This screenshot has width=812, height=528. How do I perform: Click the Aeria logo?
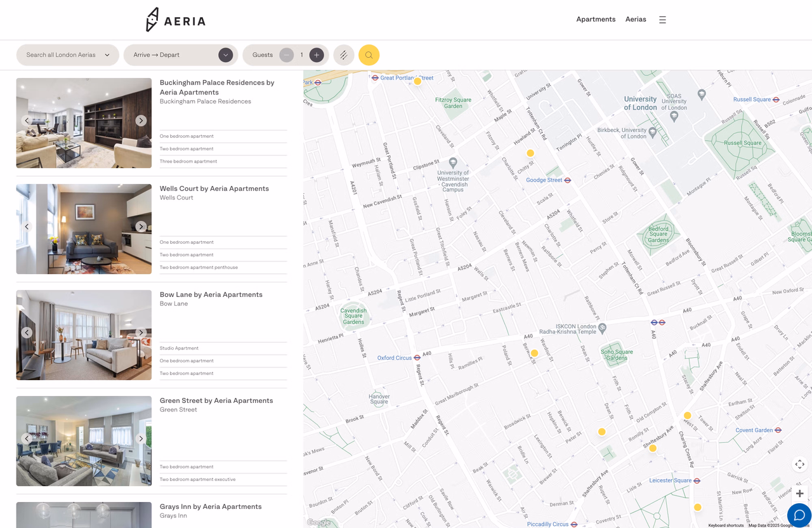coord(176,20)
